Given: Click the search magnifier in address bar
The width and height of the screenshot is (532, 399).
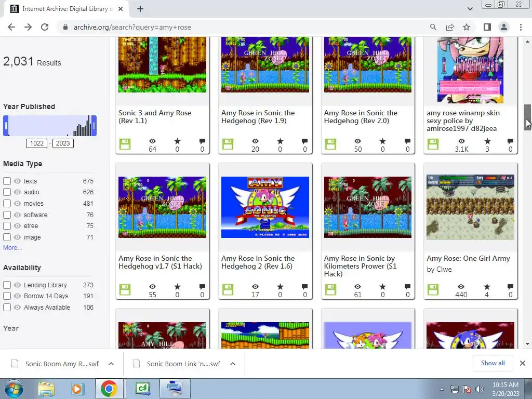Looking at the screenshot, I should [x=433, y=27].
